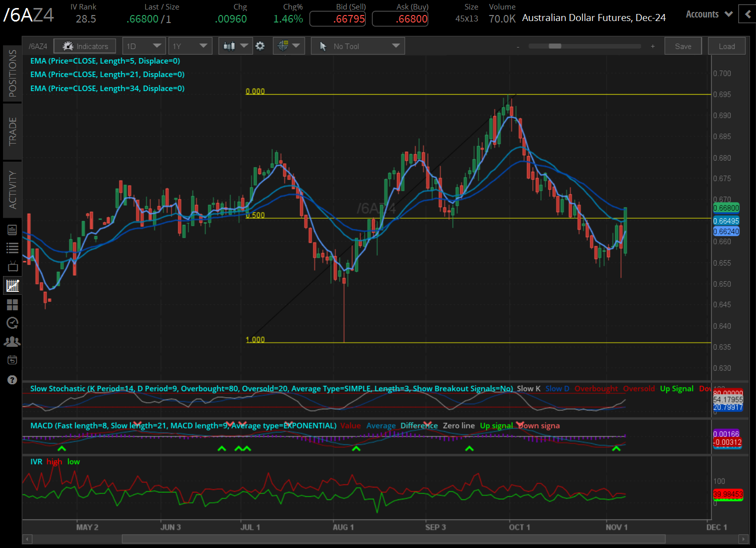Open the candlestick chart type dropdown
The height and width of the screenshot is (548, 756).
(235, 46)
